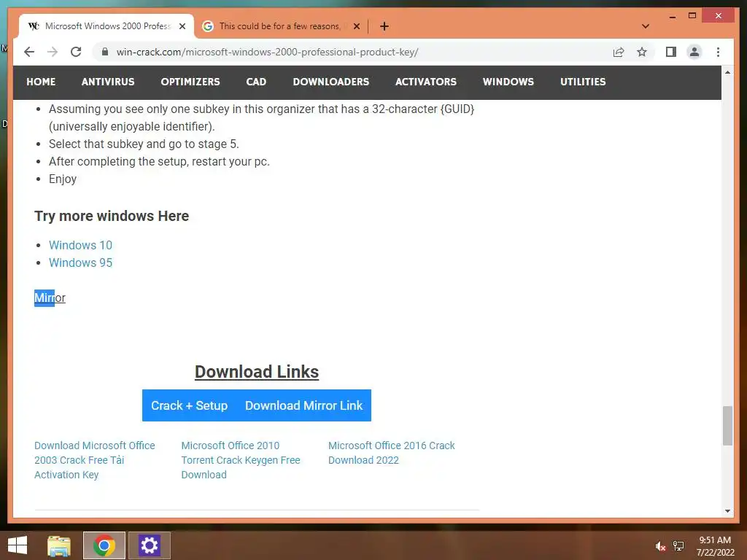Bookmark this page with the star

pos(642,52)
